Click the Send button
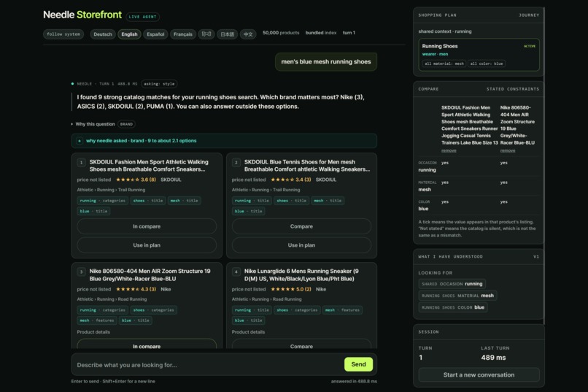The width and height of the screenshot is (588, 392). (358, 364)
